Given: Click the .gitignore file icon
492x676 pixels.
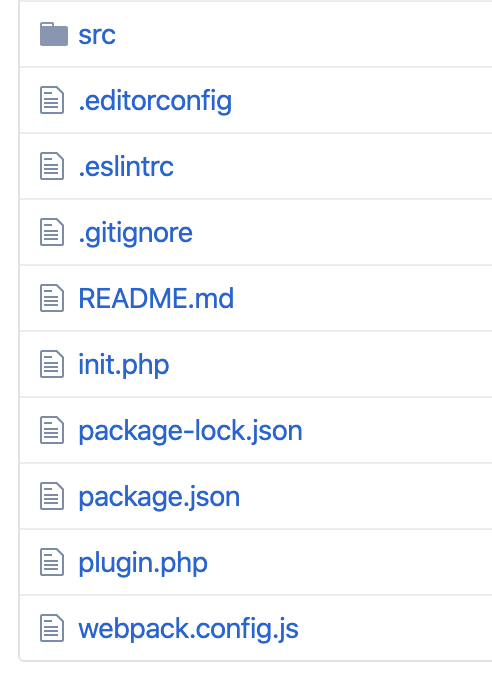Looking at the screenshot, I should [x=52, y=232].
